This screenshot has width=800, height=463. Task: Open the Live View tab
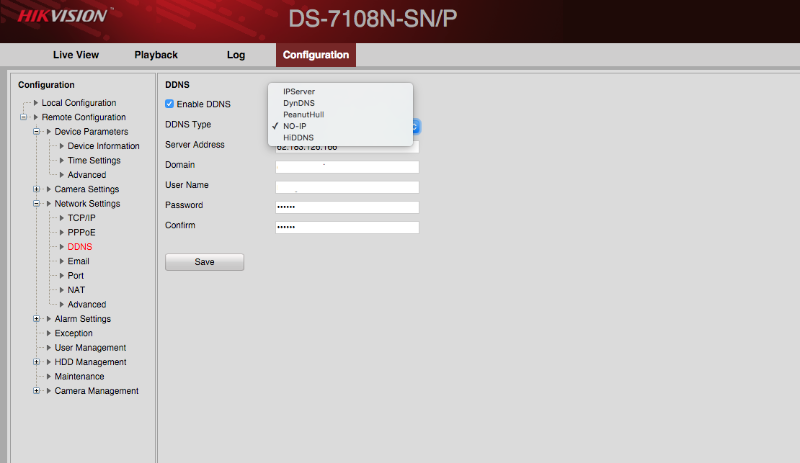pyautogui.click(x=76, y=55)
